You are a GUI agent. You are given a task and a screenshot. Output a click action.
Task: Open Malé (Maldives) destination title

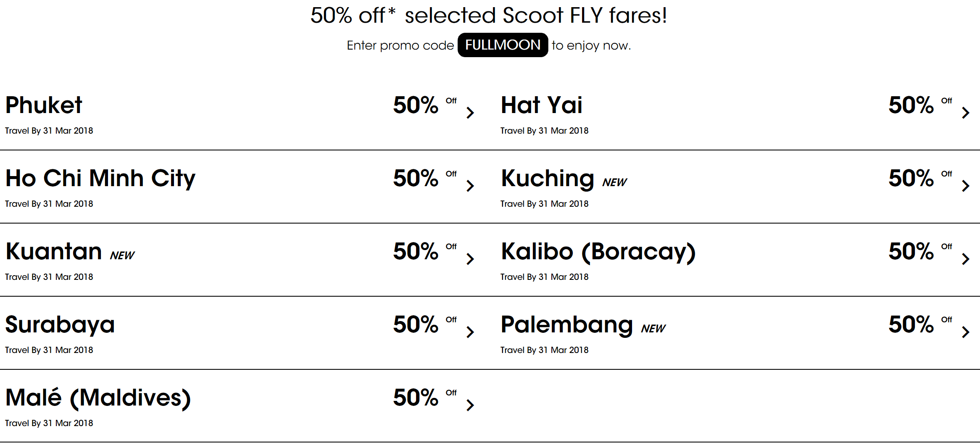pyautogui.click(x=98, y=398)
